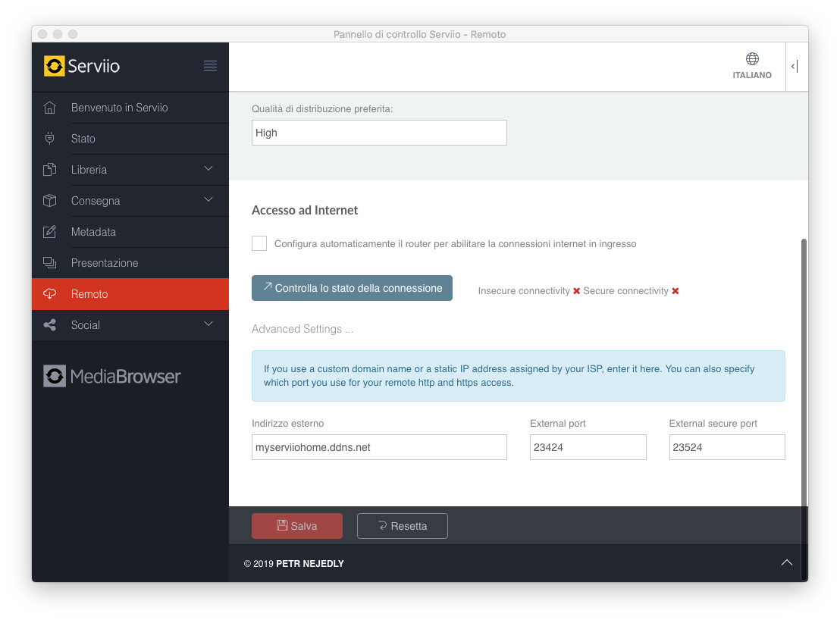Viewport: 840px width, 620px height.
Task: Expand the Libreria submenu chevron
Action: [x=208, y=169]
